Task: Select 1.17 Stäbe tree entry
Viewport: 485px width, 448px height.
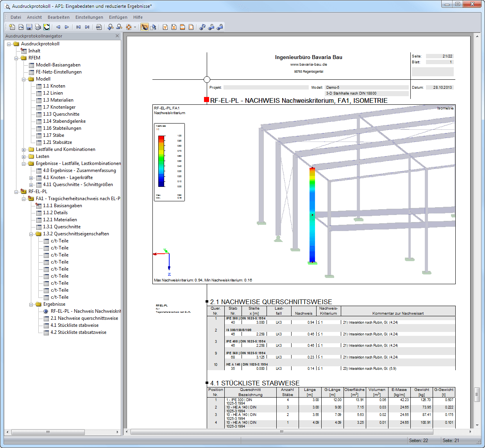Action: click(x=54, y=135)
